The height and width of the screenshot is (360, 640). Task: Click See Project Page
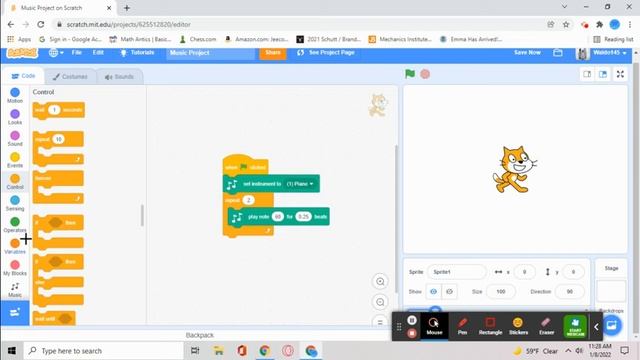point(326,53)
